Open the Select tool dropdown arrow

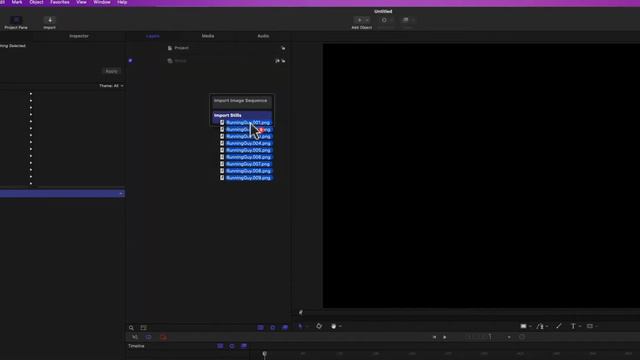pos(307,327)
